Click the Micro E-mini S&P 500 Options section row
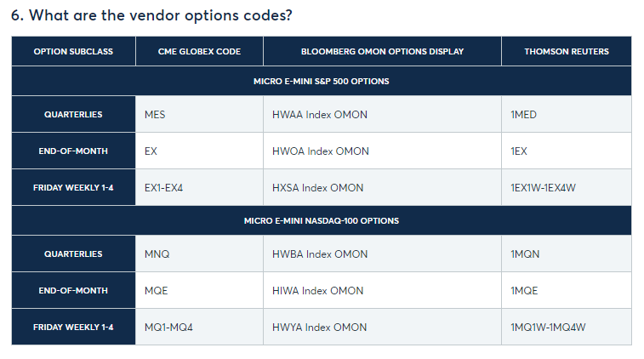This screenshot has height=359, width=644. [322, 82]
